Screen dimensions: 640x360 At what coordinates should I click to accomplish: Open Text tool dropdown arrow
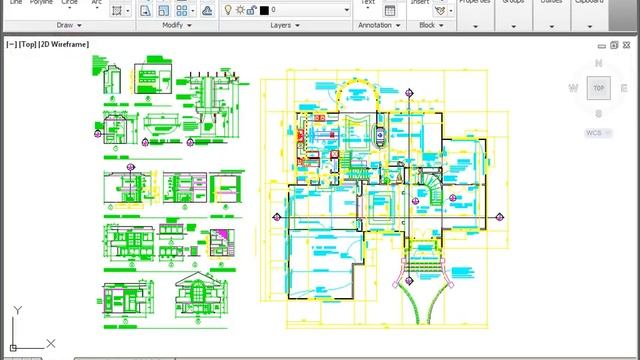point(368,8)
